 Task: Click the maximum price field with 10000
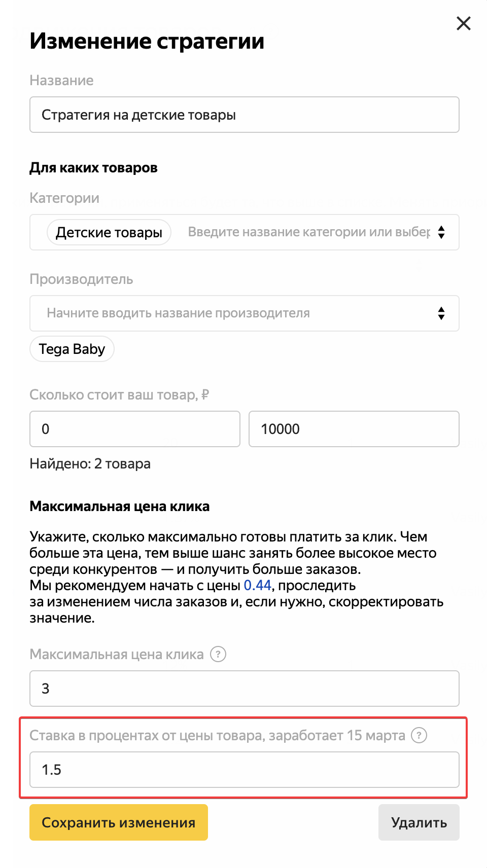tap(354, 429)
